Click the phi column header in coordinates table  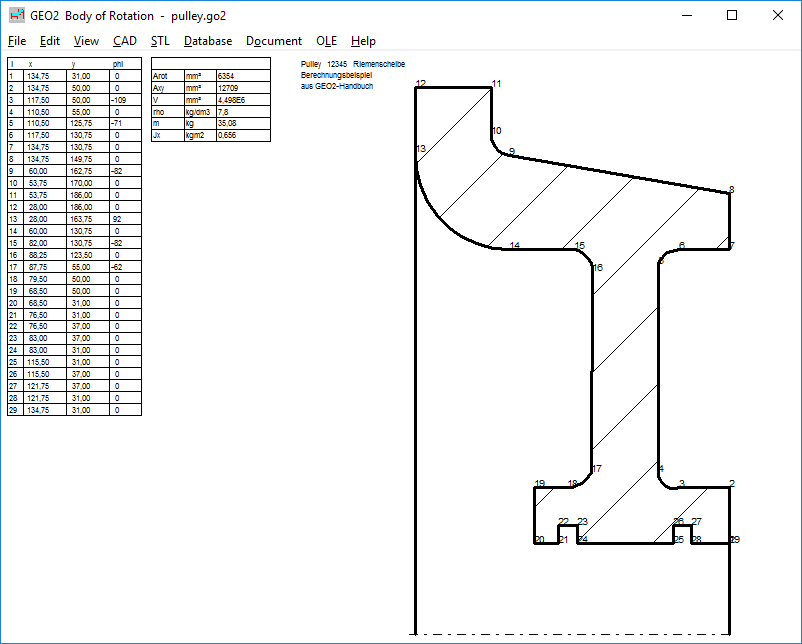click(x=125, y=63)
